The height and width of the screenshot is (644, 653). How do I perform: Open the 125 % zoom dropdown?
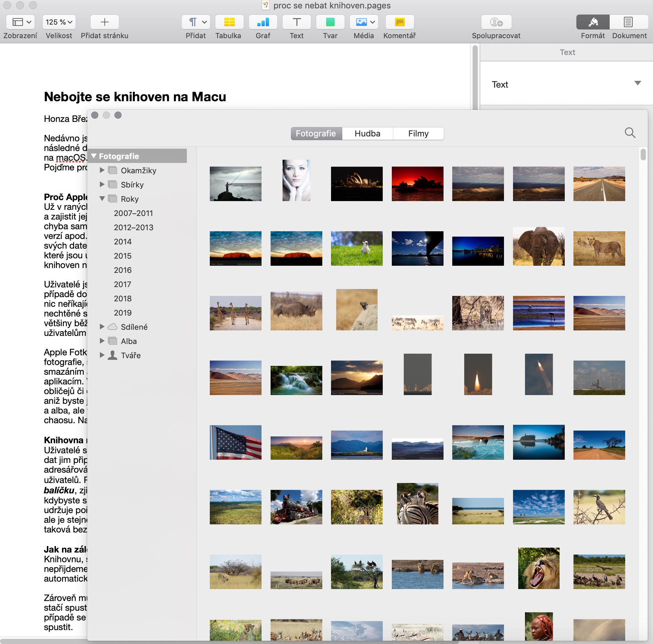[59, 22]
